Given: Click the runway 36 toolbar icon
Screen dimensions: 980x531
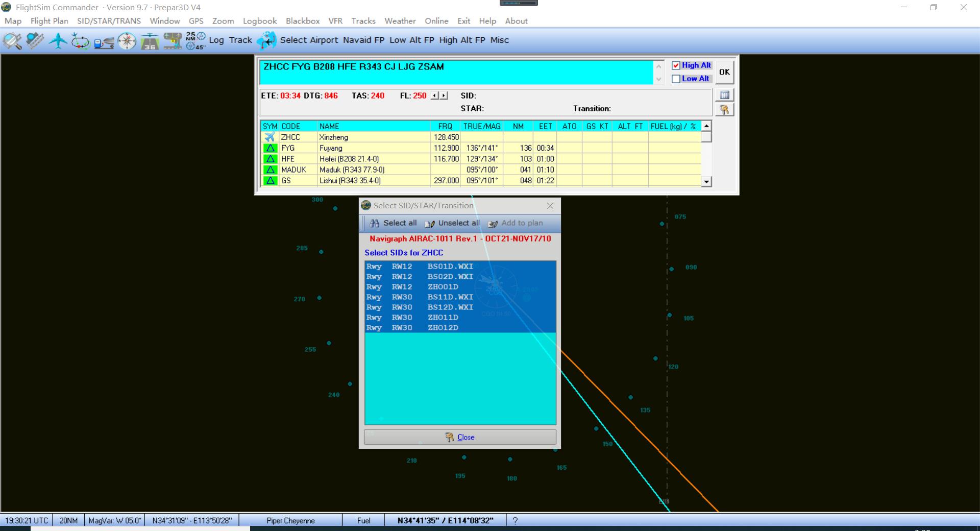Looking at the screenshot, I should pos(150,41).
